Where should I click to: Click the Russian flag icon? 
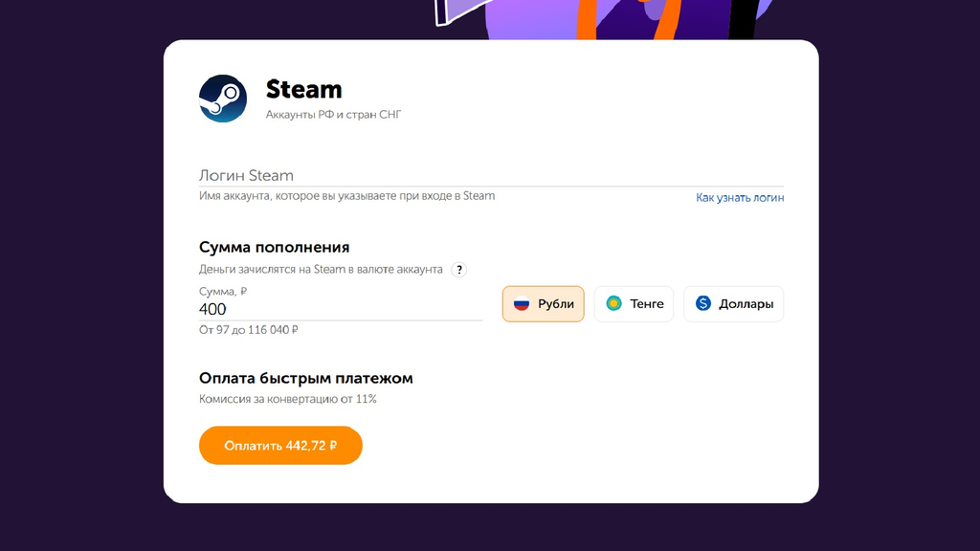522,304
